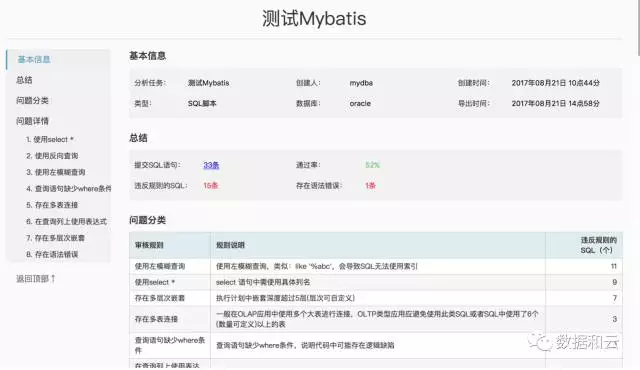Select 基本信息 in the sidebar
Viewport: 640px width, 370px height.
coord(34,60)
